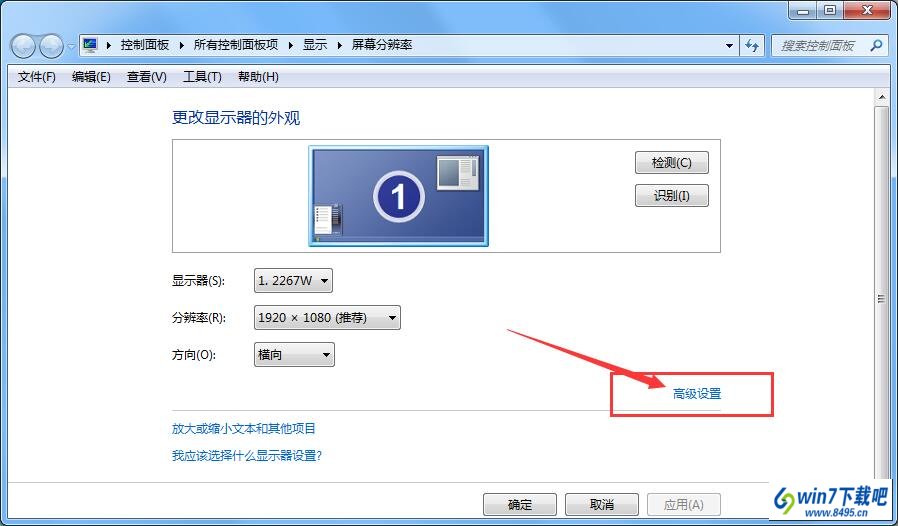The image size is (898, 526).
Task: Close the window with the red X
Action: pos(867,10)
